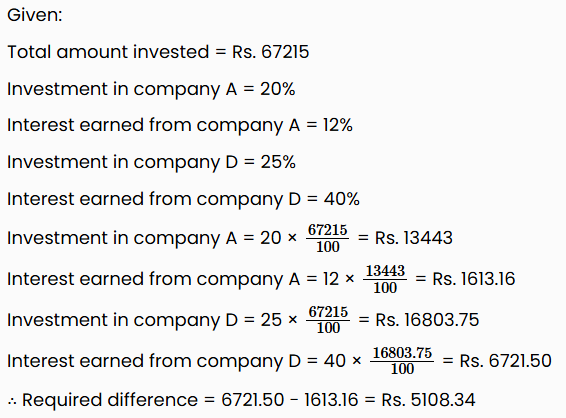Click the 'Investment in company A = 20%' line
Image resolution: width=566 pixels, height=418 pixels.
click(151, 90)
